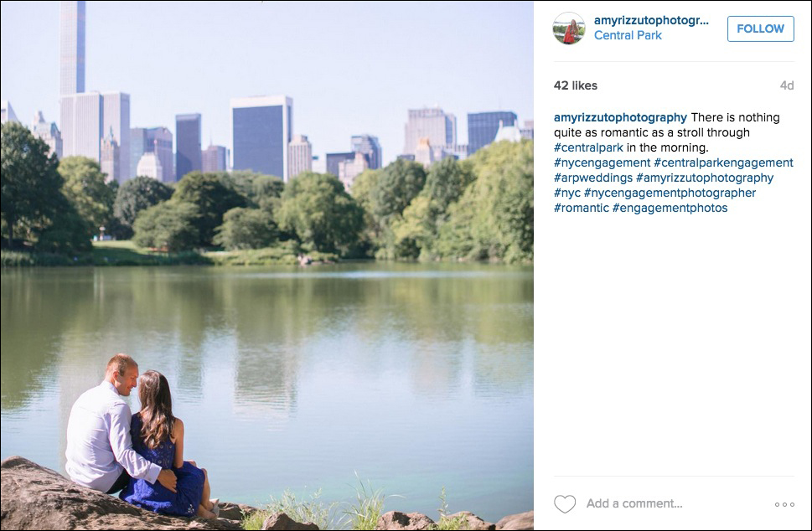This screenshot has width=812, height=531.
Task: Open the #amyrizzutophotography hashtag
Action: click(x=704, y=178)
